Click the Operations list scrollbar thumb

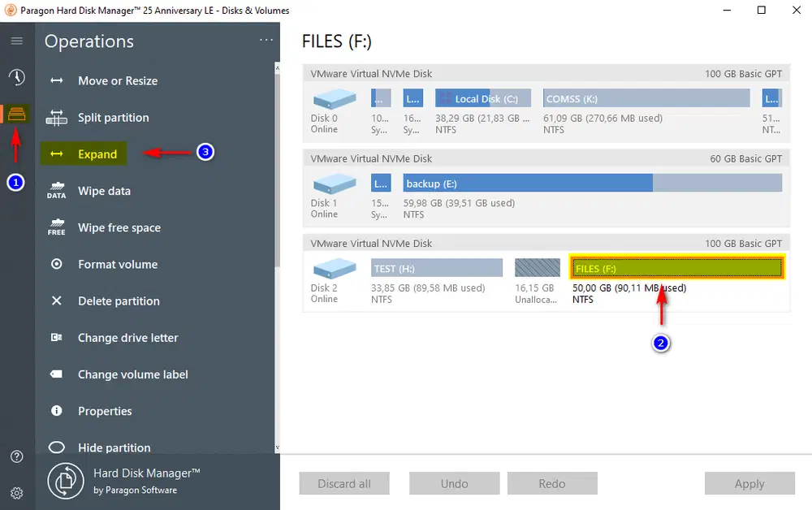277,170
